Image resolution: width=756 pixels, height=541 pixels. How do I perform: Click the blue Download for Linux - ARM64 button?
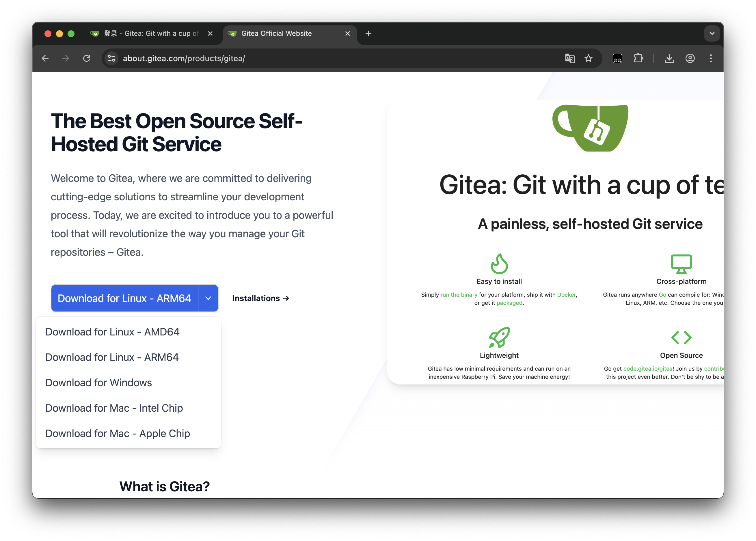(124, 298)
